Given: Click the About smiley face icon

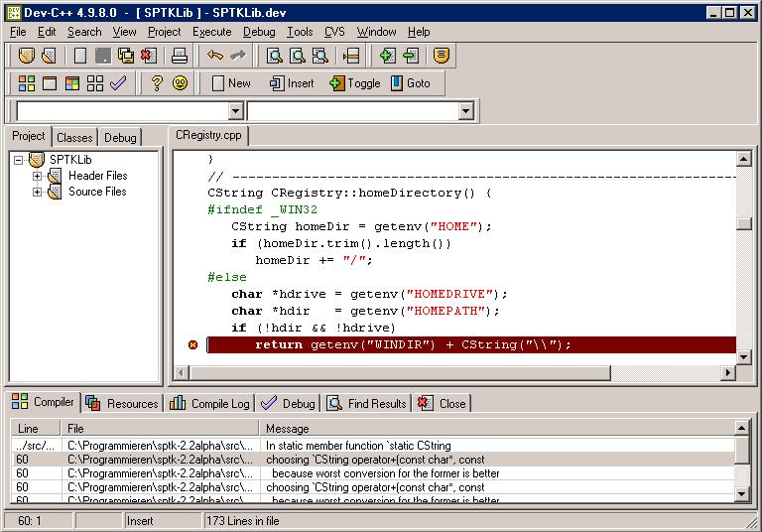Looking at the screenshot, I should 180,83.
